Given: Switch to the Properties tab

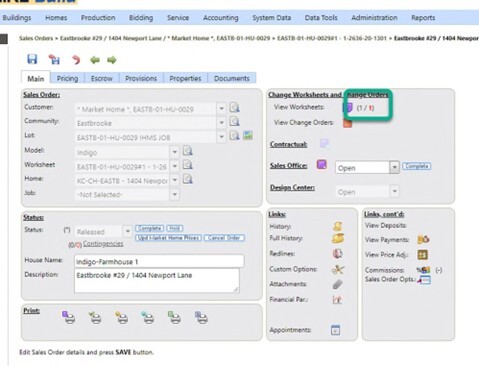Looking at the screenshot, I should pos(185,78).
